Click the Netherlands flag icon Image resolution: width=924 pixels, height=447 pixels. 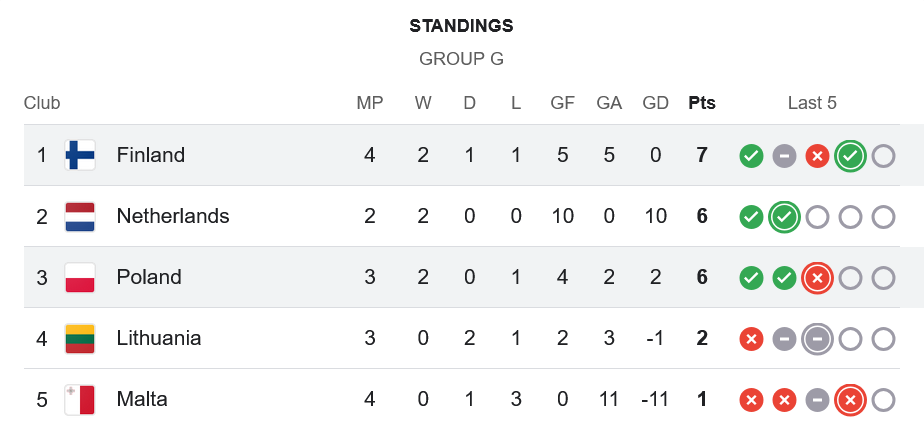80,216
